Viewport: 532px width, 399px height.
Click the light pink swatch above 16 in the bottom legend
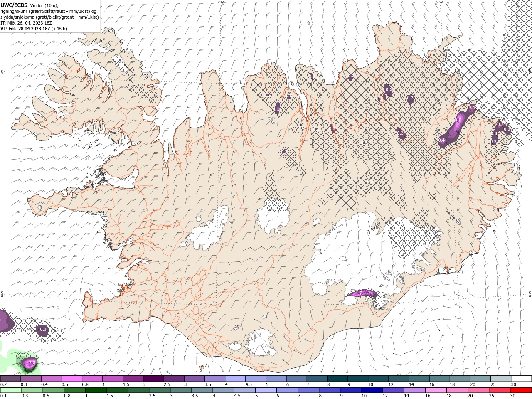[x=436, y=390]
